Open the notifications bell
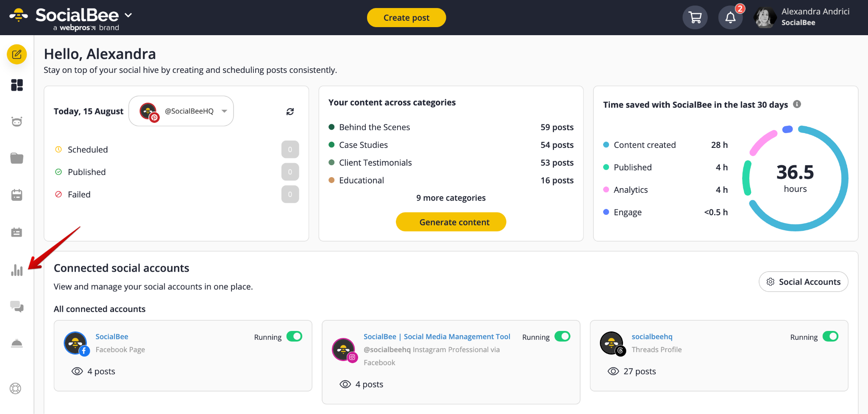This screenshot has width=868, height=414. coord(730,17)
